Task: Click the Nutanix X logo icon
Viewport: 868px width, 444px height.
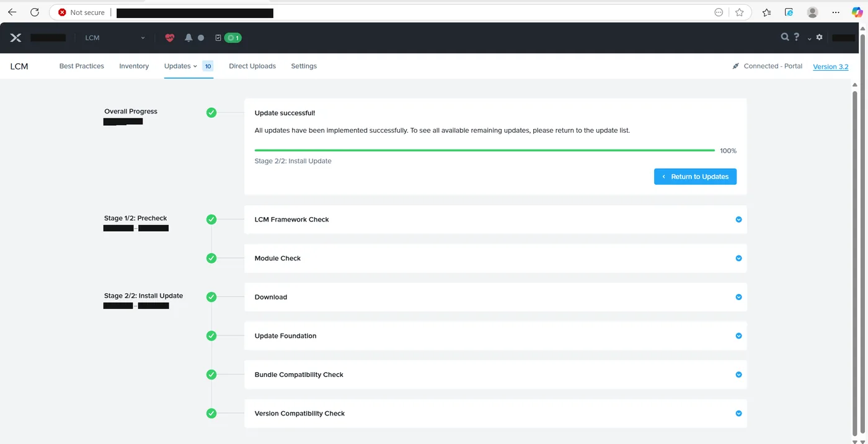Action: pos(16,38)
